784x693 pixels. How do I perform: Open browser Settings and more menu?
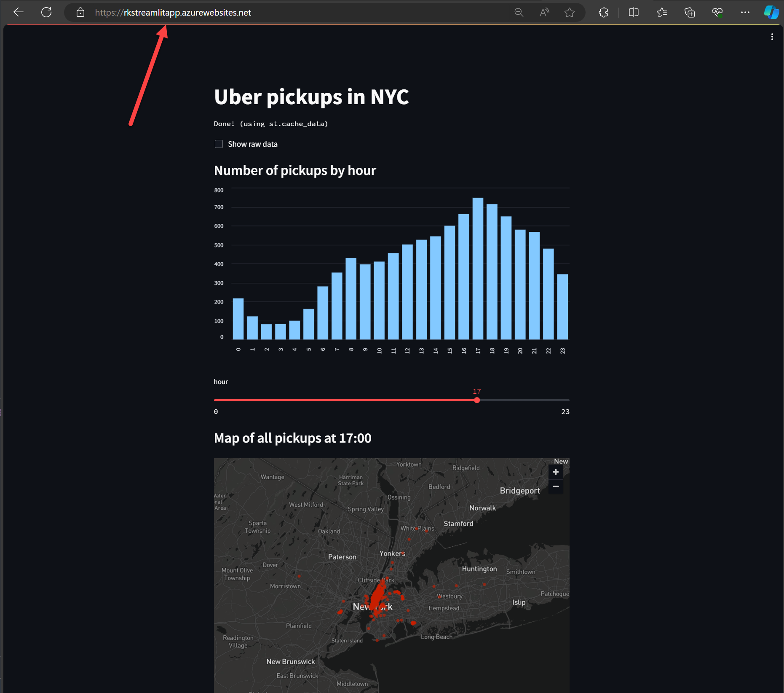pos(745,13)
